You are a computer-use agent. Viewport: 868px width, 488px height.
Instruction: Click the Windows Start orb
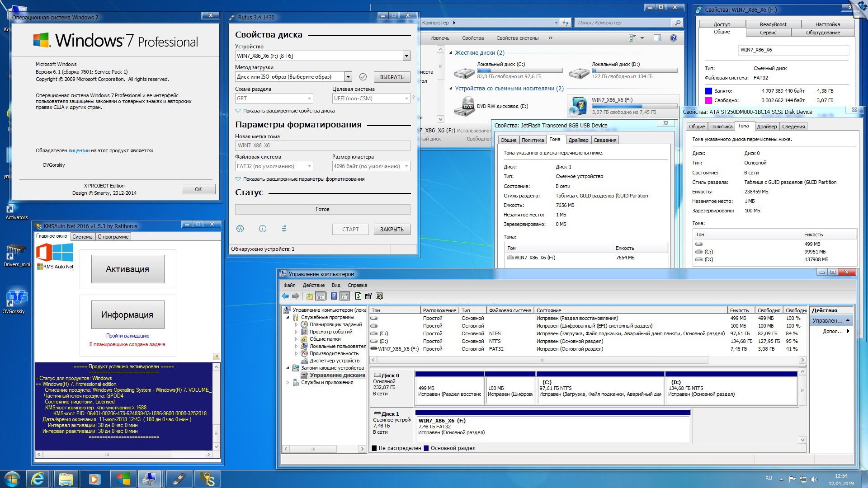[x=12, y=479]
